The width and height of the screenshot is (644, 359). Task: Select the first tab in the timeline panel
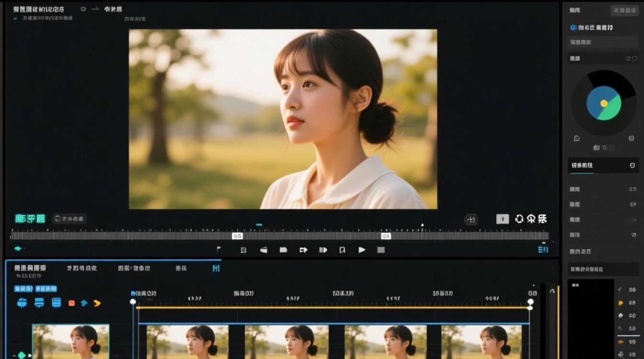30,268
